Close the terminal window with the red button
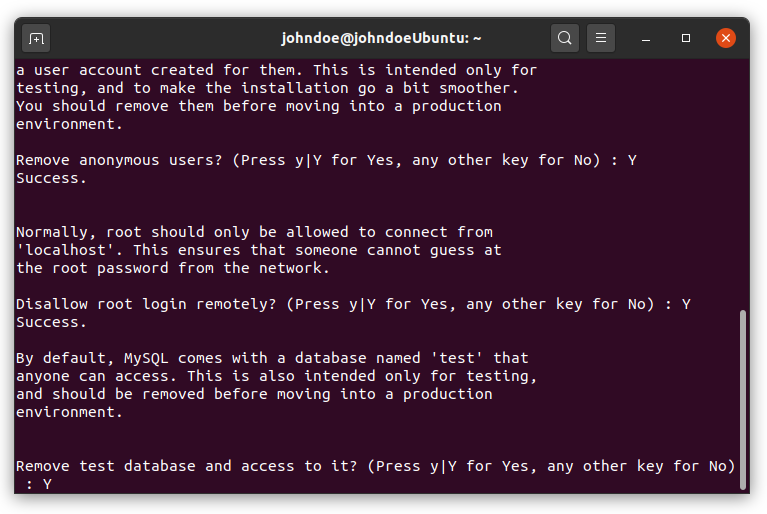Screen dimensions: 767x514 (x=726, y=38)
